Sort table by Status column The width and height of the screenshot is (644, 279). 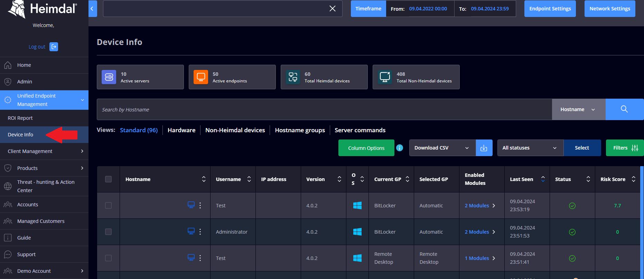(x=588, y=179)
